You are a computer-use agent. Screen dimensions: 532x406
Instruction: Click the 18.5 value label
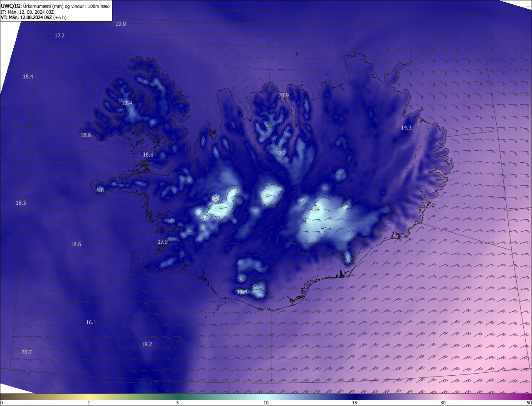click(x=21, y=203)
